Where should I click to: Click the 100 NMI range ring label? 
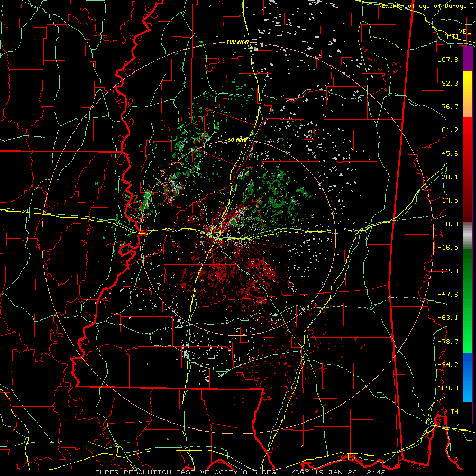point(237,42)
